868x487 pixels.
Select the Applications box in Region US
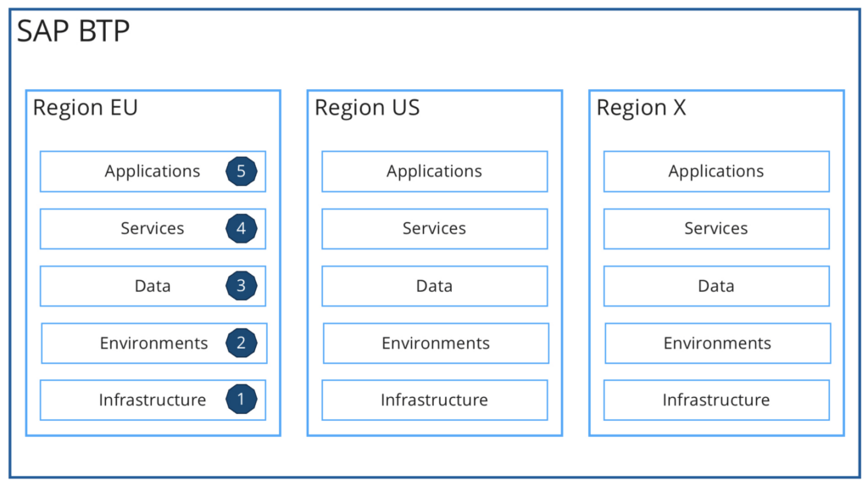coord(434,171)
